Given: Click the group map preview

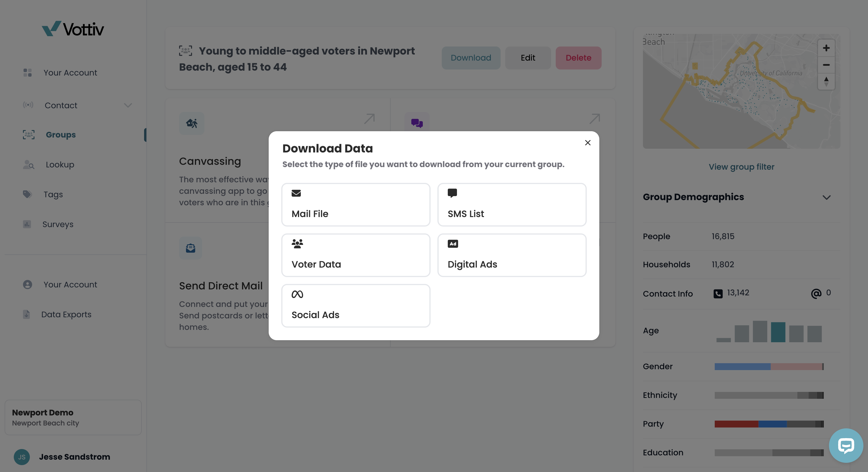Looking at the screenshot, I should coord(741,91).
